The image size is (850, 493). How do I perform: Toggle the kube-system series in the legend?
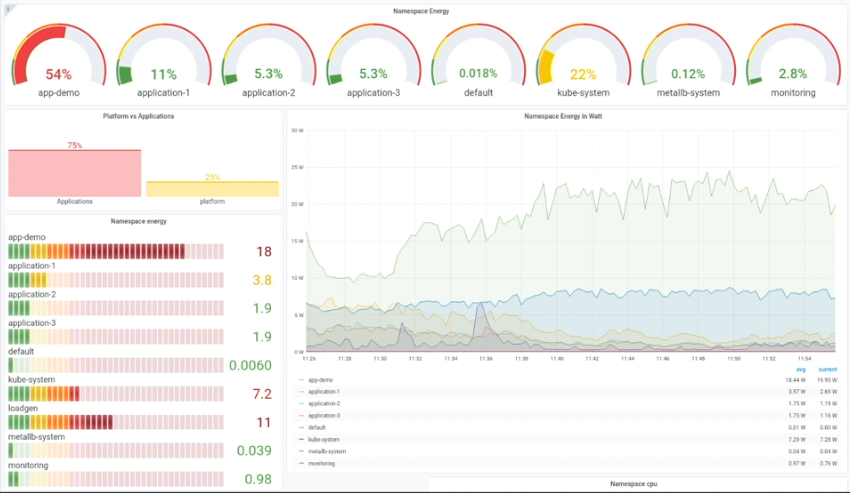coord(324,439)
